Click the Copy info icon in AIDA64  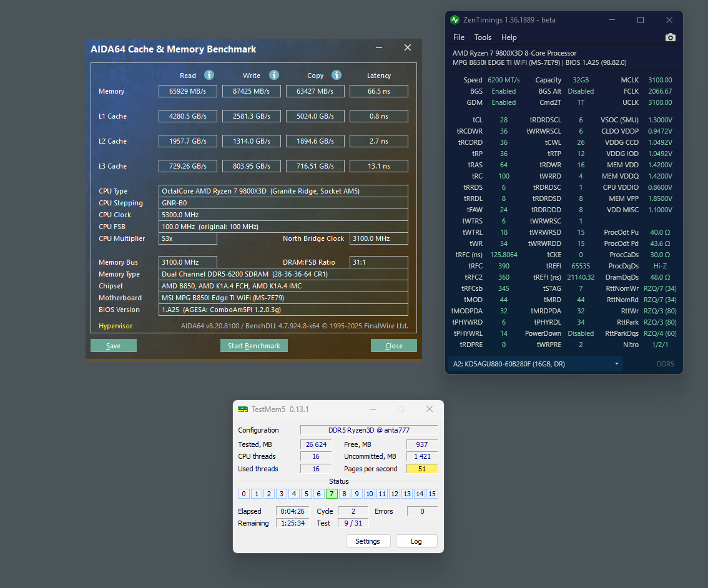[337, 75]
